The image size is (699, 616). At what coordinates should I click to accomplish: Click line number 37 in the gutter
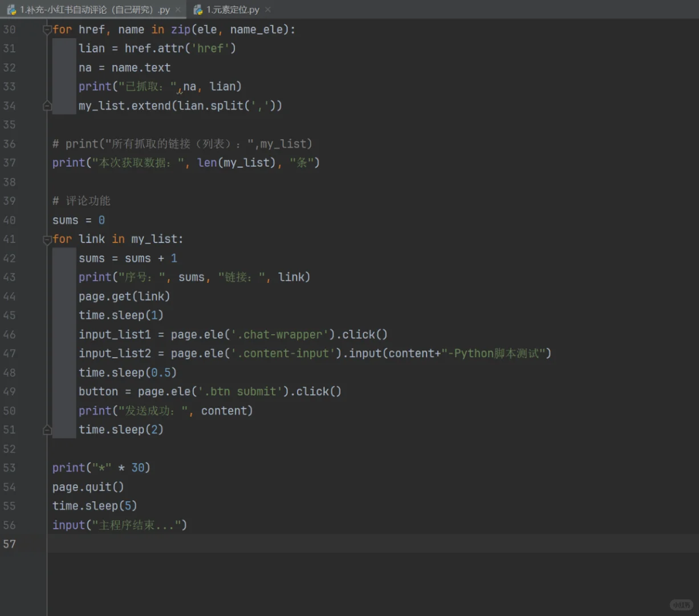(x=10, y=163)
